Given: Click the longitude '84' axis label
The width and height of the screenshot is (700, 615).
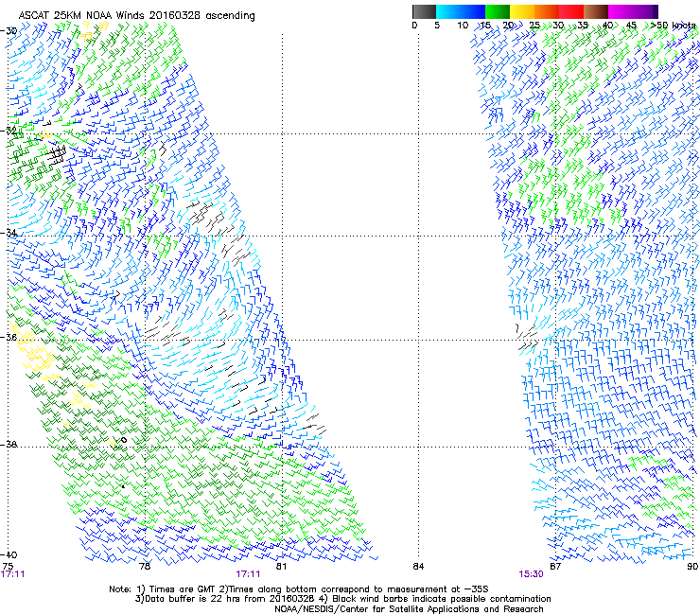Looking at the screenshot, I should [418, 567].
